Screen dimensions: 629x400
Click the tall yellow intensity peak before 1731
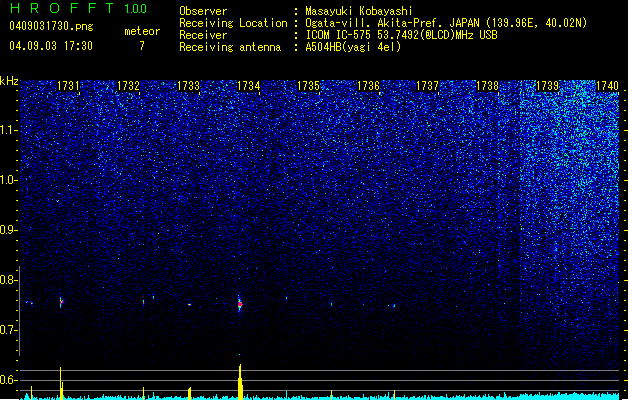(x=61, y=383)
